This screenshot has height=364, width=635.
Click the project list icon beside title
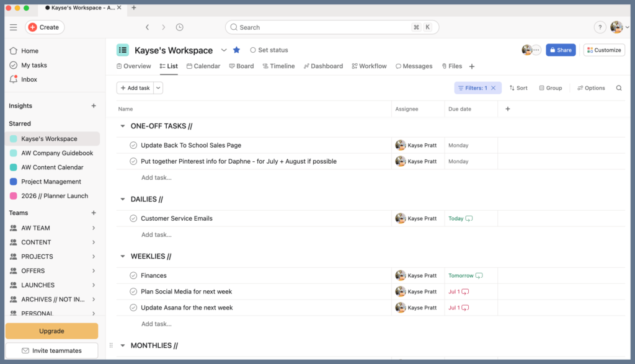pyautogui.click(x=123, y=50)
